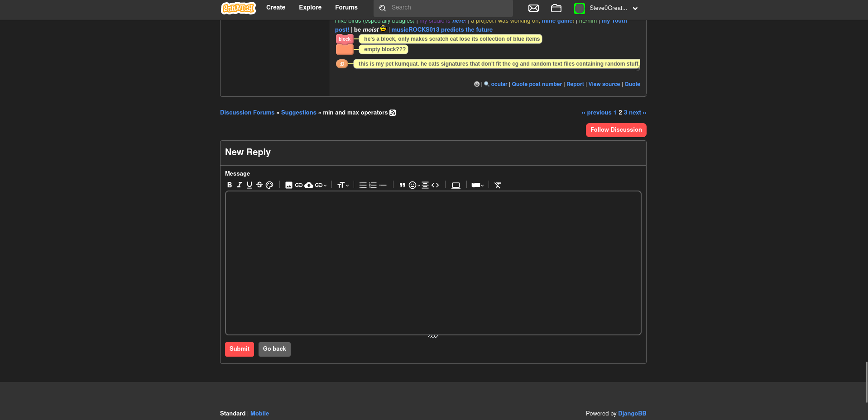
Task: Open Discussion Forums breadcrumb link
Action: (247, 113)
